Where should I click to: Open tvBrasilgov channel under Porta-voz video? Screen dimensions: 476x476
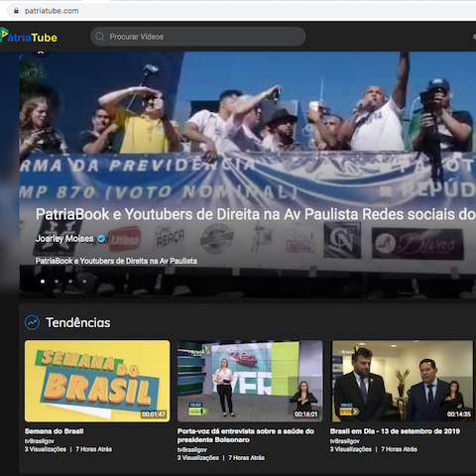click(192, 449)
